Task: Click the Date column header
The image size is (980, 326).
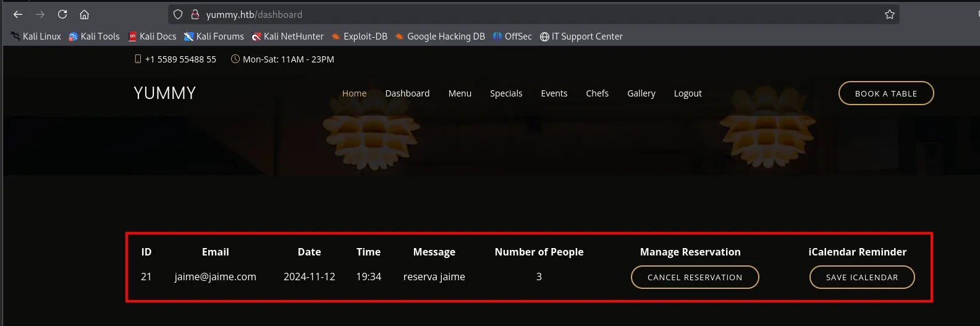Action: 310,252
